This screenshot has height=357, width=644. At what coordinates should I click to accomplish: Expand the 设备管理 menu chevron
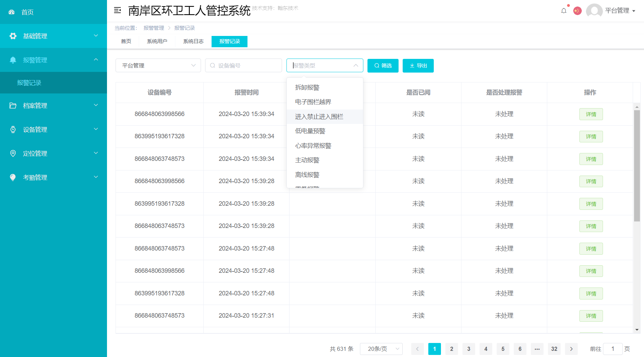96,129
